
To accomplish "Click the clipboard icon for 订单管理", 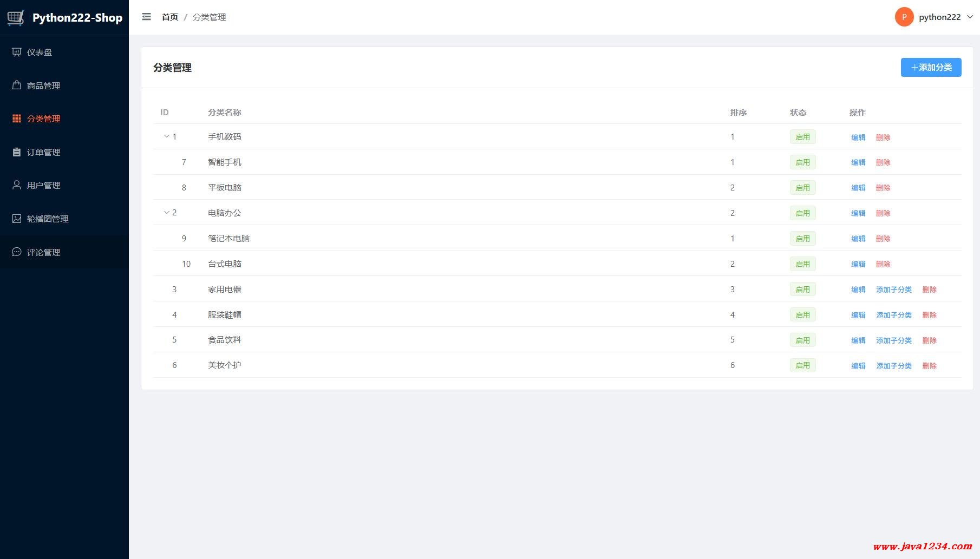I will (17, 152).
